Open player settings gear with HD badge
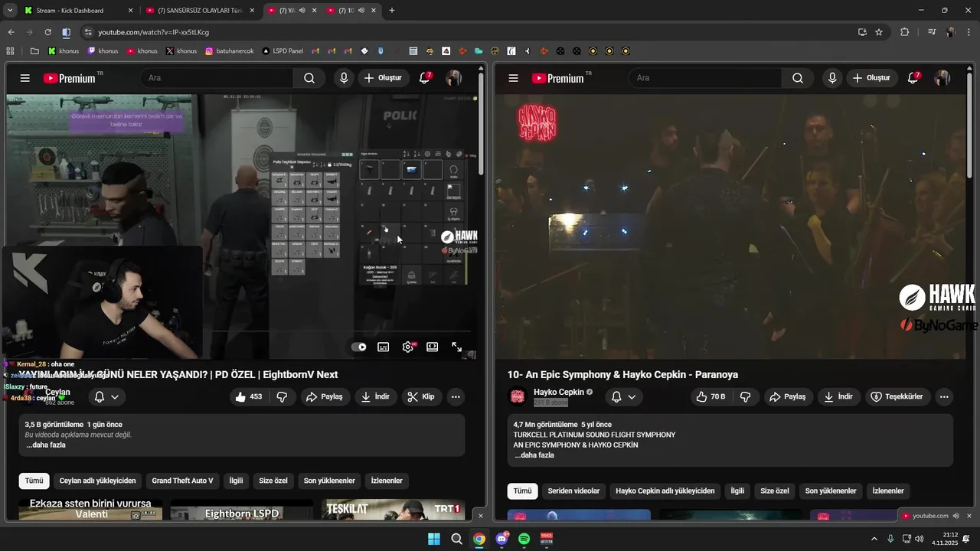 point(408,347)
